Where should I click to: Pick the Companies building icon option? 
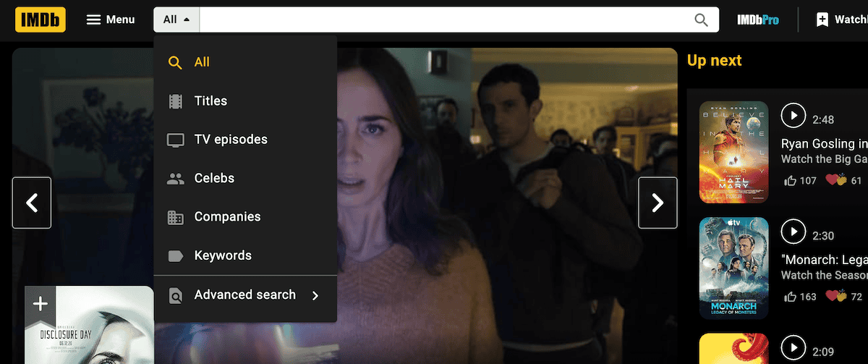pyautogui.click(x=226, y=217)
